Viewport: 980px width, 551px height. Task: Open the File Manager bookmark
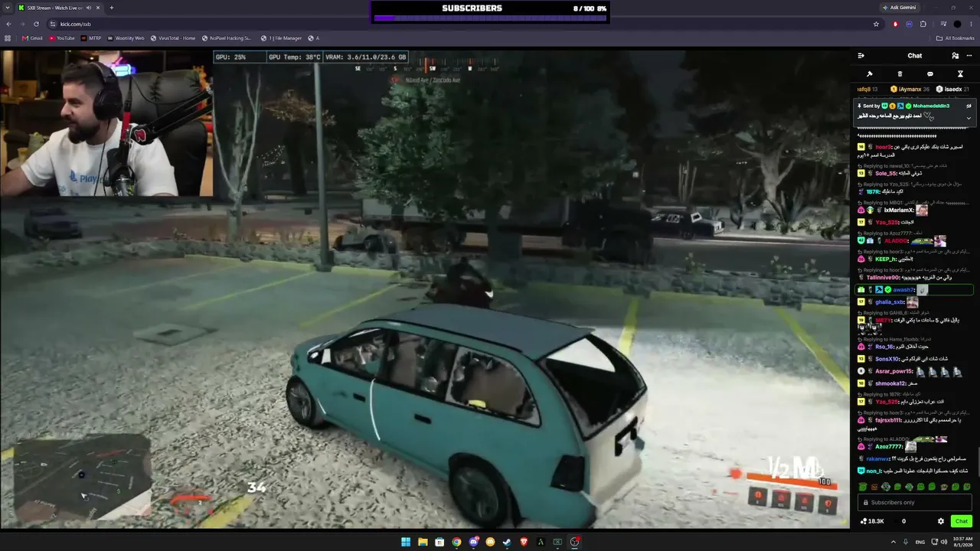pos(281,38)
